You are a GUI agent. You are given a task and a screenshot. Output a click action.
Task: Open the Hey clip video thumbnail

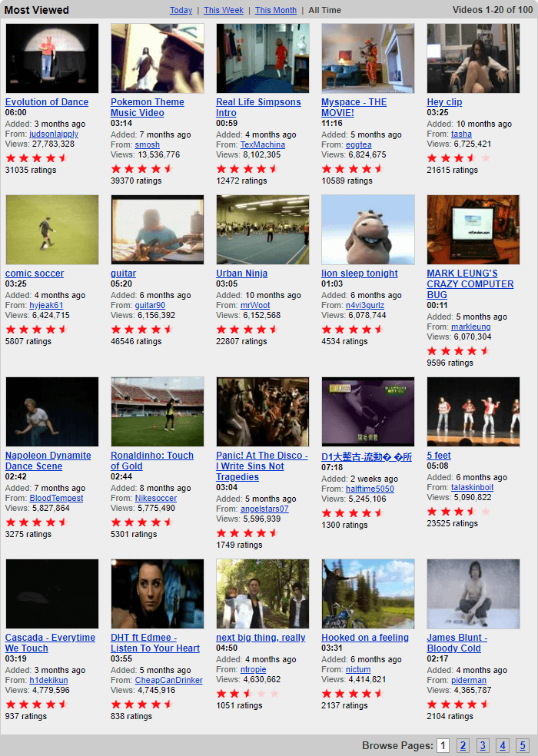pos(473,58)
